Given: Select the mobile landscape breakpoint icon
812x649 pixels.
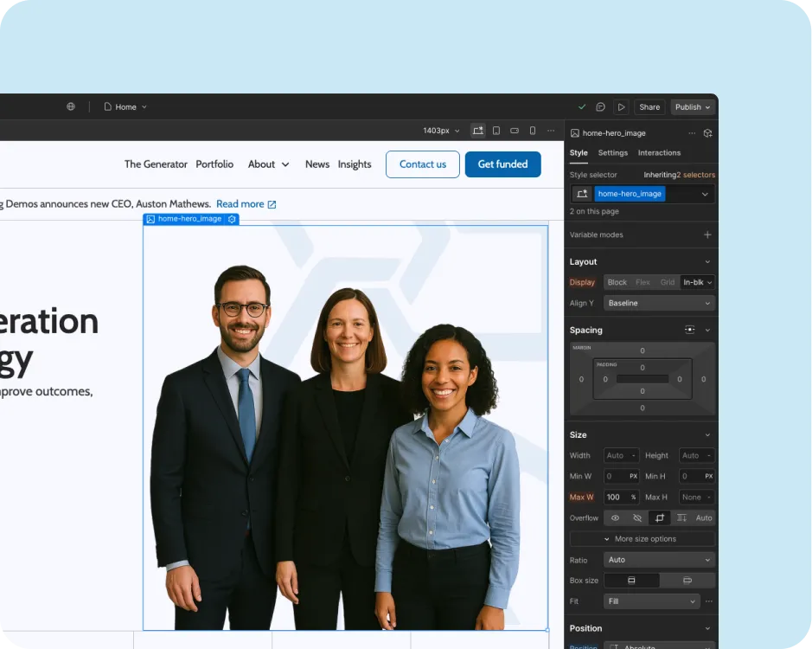Looking at the screenshot, I should point(515,131).
